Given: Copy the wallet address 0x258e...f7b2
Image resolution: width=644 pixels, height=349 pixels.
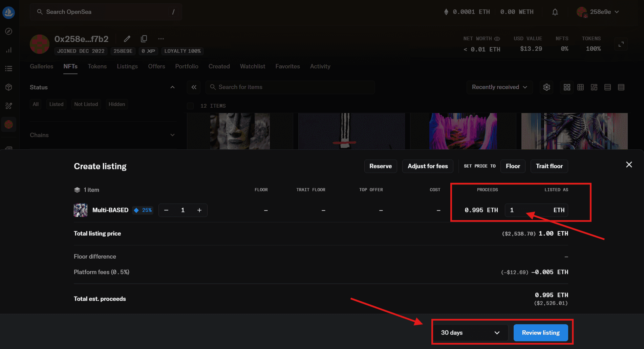Looking at the screenshot, I should coord(144,39).
